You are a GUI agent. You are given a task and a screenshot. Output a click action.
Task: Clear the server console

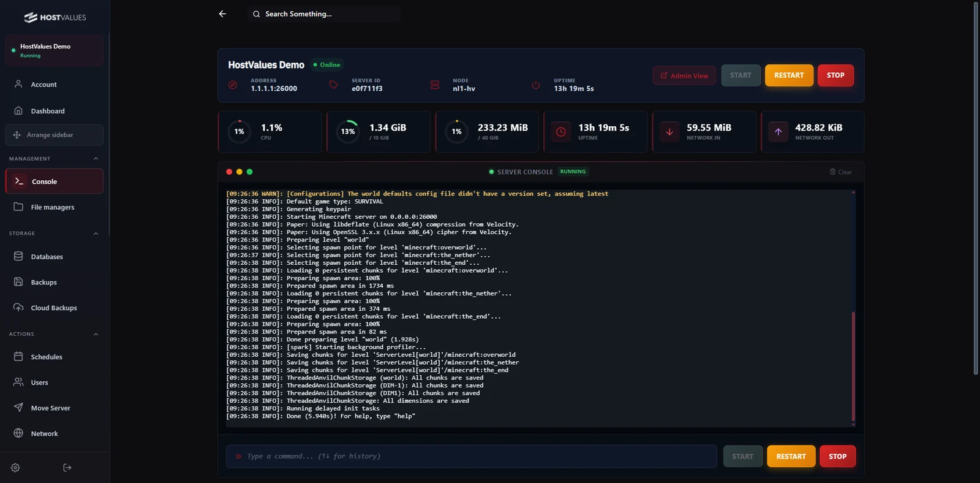pyautogui.click(x=841, y=172)
